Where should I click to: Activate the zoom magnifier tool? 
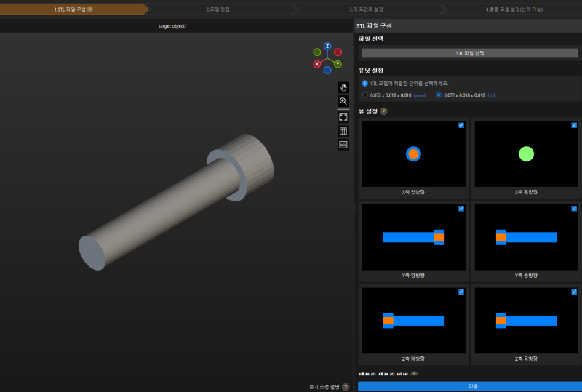tap(343, 101)
